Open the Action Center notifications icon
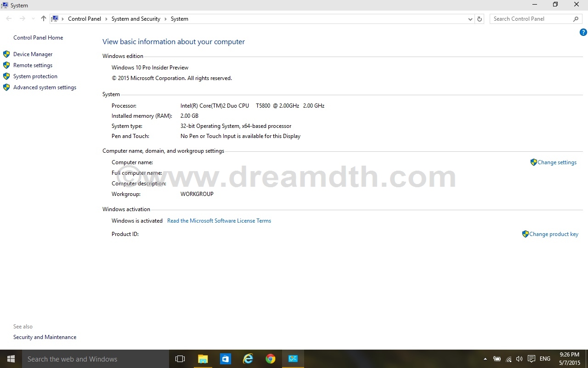The height and width of the screenshot is (368, 588). (x=531, y=359)
